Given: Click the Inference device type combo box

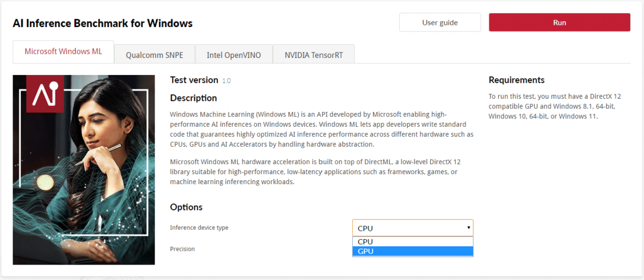Looking at the screenshot, I should [x=413, y=228].
